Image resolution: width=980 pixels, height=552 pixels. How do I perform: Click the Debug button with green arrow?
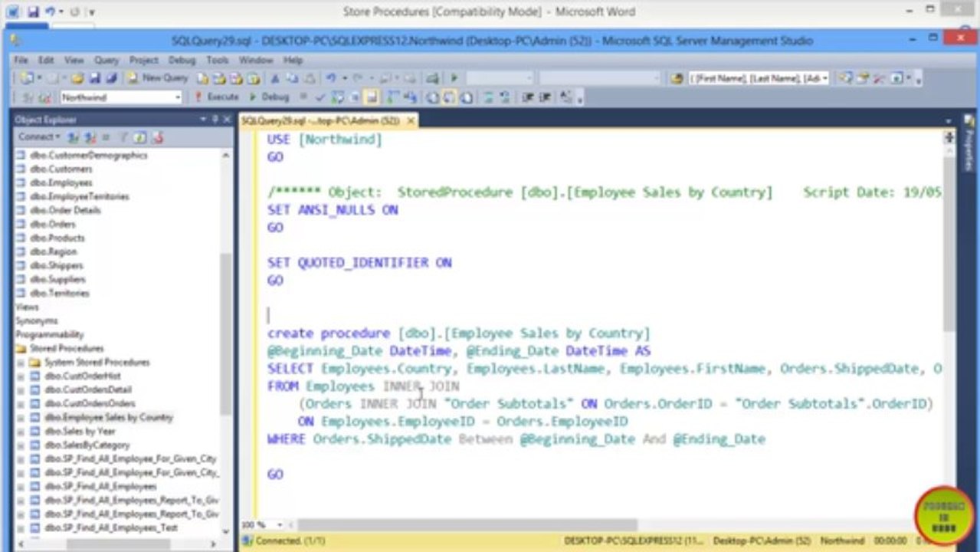[x=270, y=97]
